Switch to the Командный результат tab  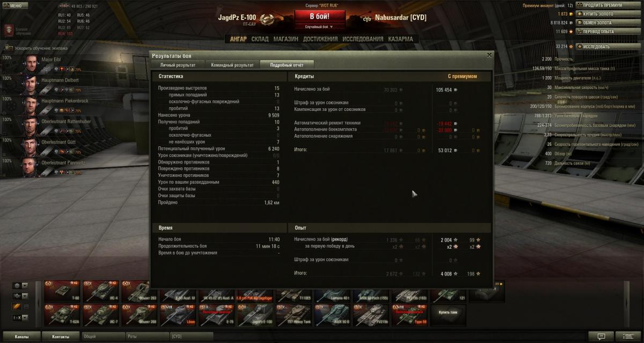[x=232, y=65]
